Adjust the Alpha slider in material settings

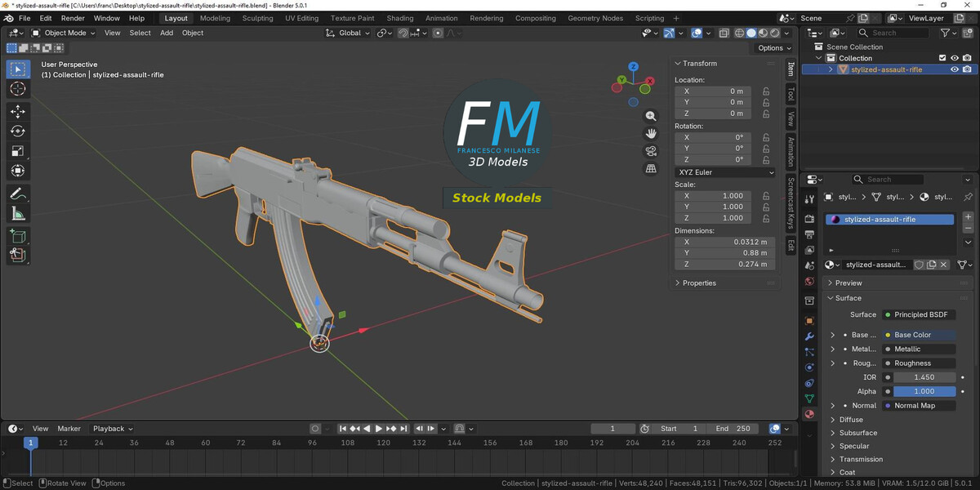click(x=924, y=391)
